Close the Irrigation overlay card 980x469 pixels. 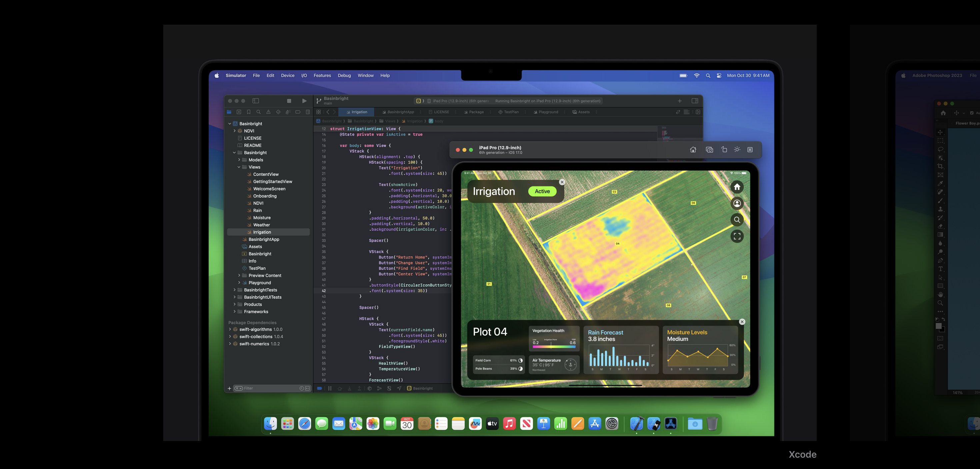[x=562, y=182]
